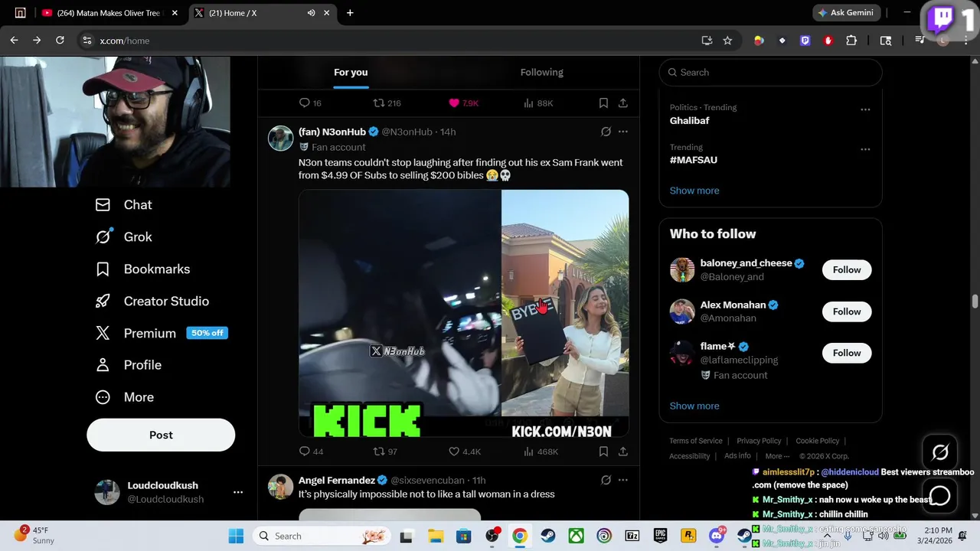Repost the N3onHub post with 97 reposts
Screen dimensions: 980x551
coord(384,452)
